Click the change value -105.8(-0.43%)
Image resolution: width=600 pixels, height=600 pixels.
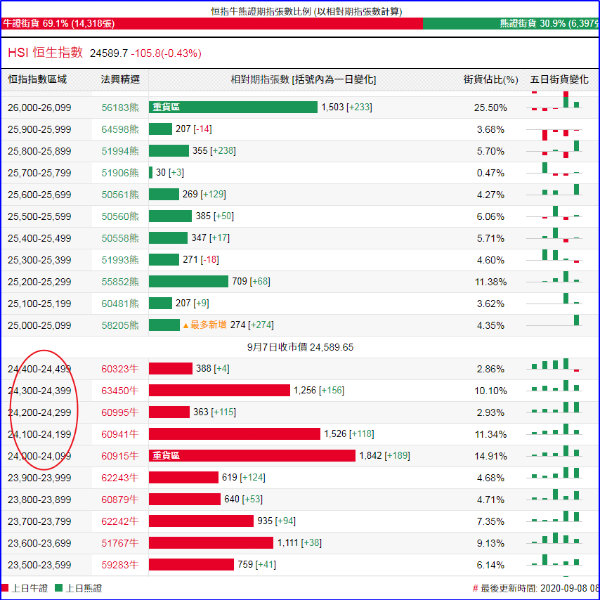(166, 53)
